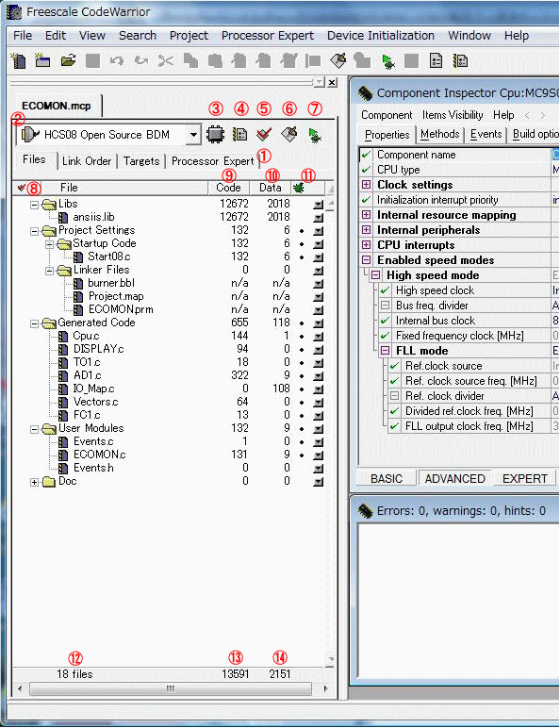Collapse the Generated Code folder
The image size is (560, 728).
(x=34, y=323)
